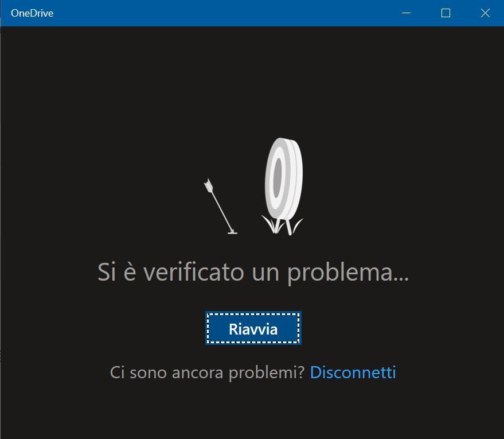The height and width of the screenshot is (439, 504).
Task: Click the "Ci sono ancora problemi?" text
Action: (x=207, y=373)
